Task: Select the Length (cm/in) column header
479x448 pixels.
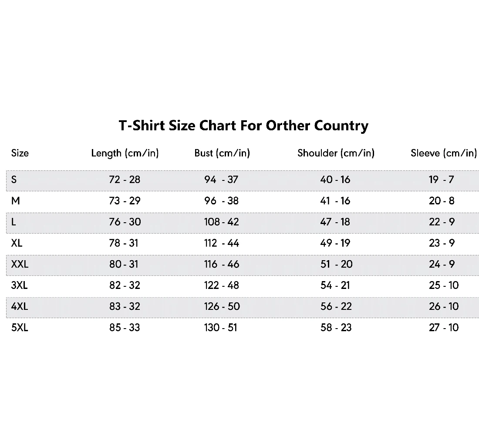Action: pos(125,153)
